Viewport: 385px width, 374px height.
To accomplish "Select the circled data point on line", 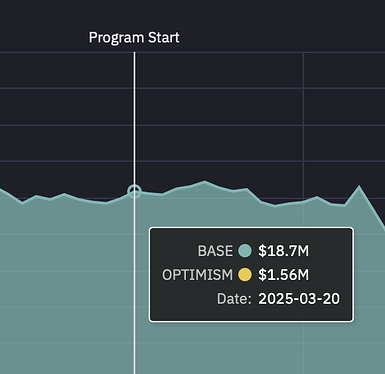I will (134, 191).
